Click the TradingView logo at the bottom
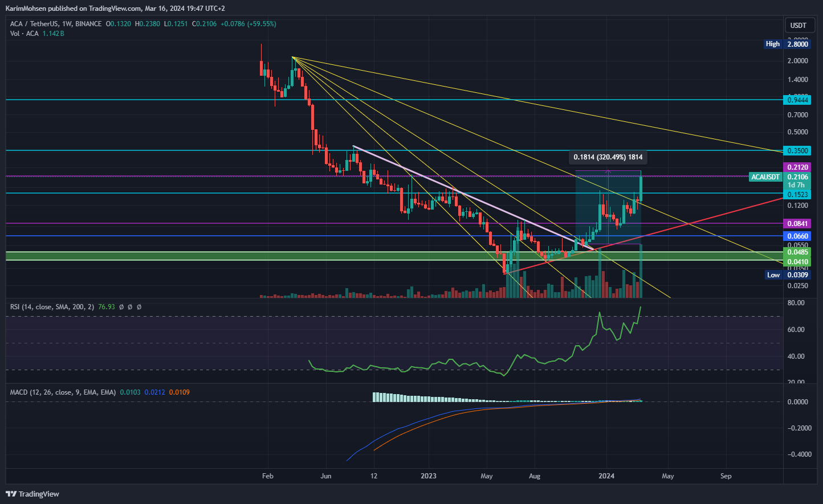Screen dimensions: 823x504 pyautogui.click(x=33, y=494)
